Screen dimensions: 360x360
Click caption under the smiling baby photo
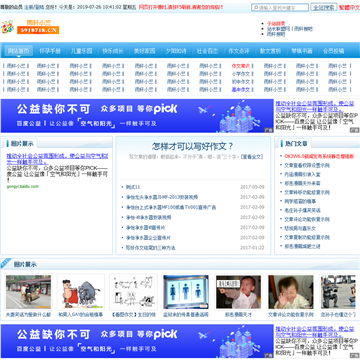291,314
